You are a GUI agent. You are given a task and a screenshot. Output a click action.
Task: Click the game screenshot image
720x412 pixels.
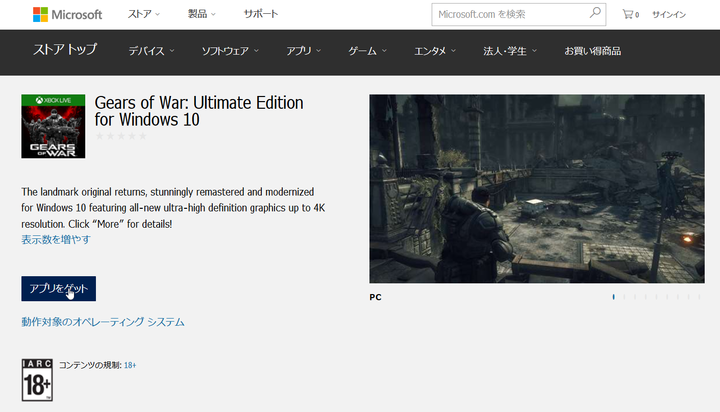click(x=537, y=189)
